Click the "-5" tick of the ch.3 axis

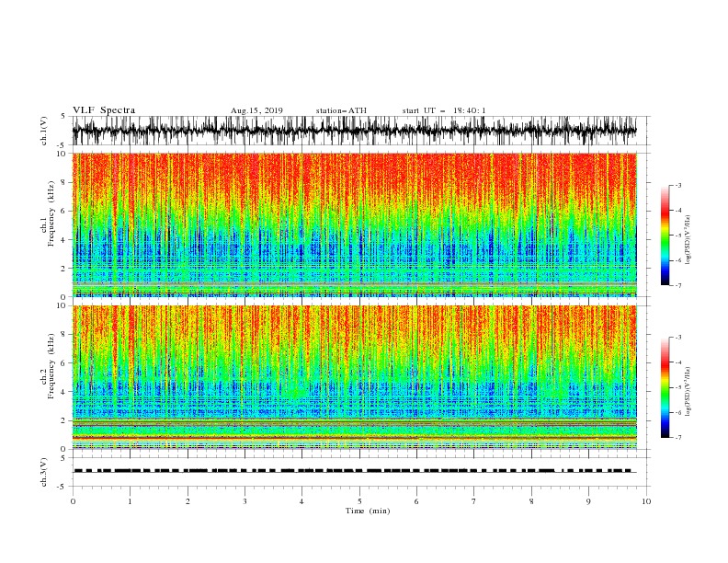coord(63,487)
